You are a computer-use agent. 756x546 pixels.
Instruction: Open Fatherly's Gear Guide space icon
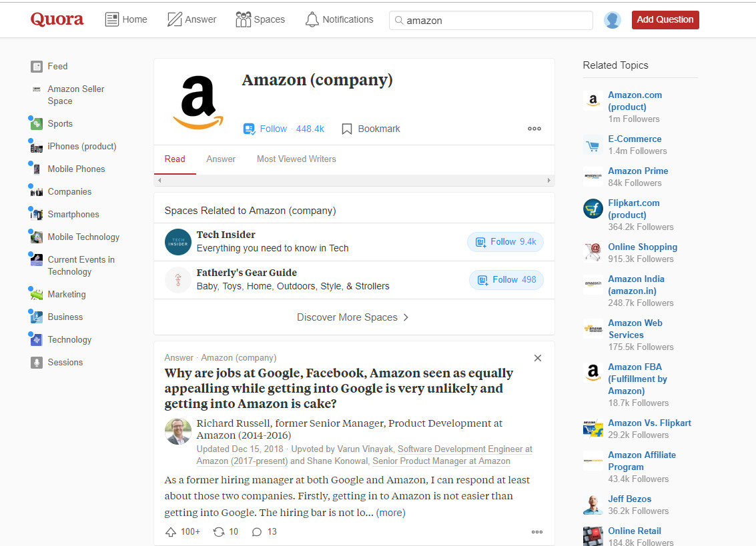(x=178, y=280)
